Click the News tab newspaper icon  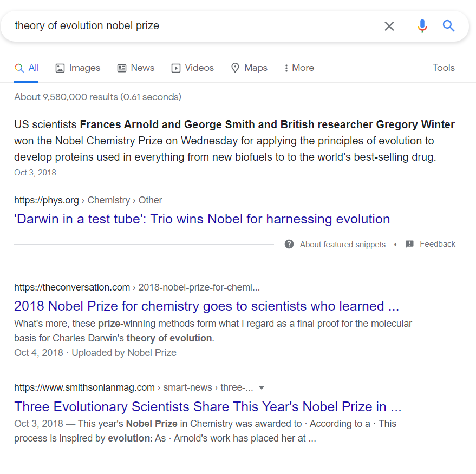pos(122,68)
